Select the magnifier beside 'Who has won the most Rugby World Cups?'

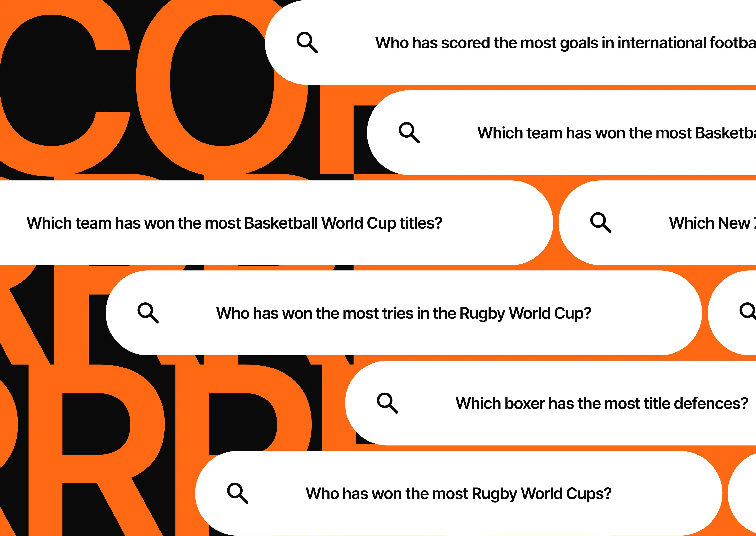click(237, 493)
